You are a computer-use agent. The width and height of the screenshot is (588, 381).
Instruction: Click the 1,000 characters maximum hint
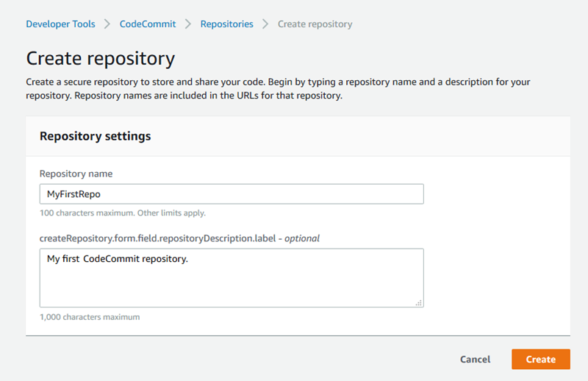point(90,317)
